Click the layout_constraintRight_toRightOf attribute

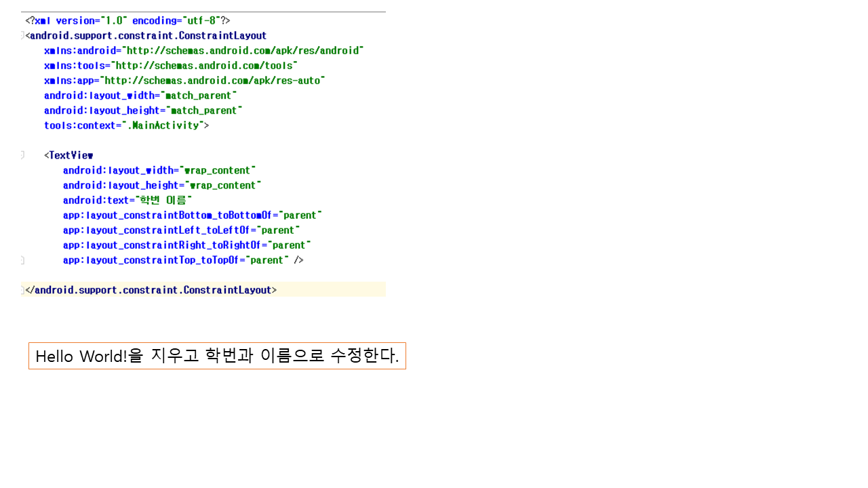click(x=164, y=245)
